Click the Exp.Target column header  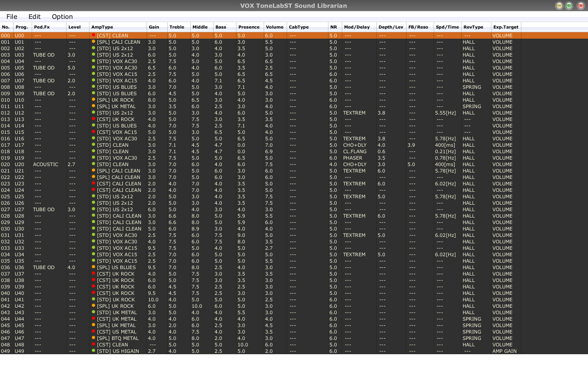(506, 27)
